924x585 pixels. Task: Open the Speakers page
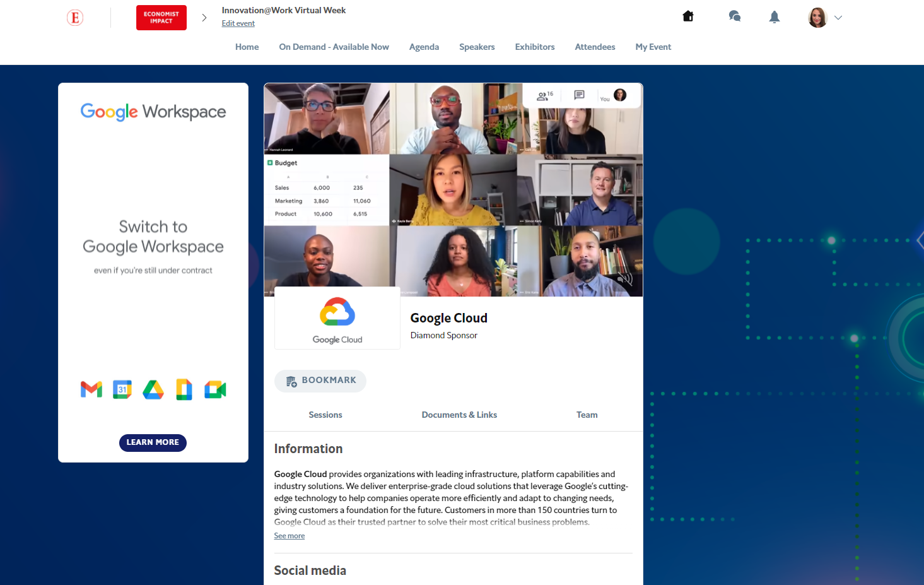tap(477, 47)
